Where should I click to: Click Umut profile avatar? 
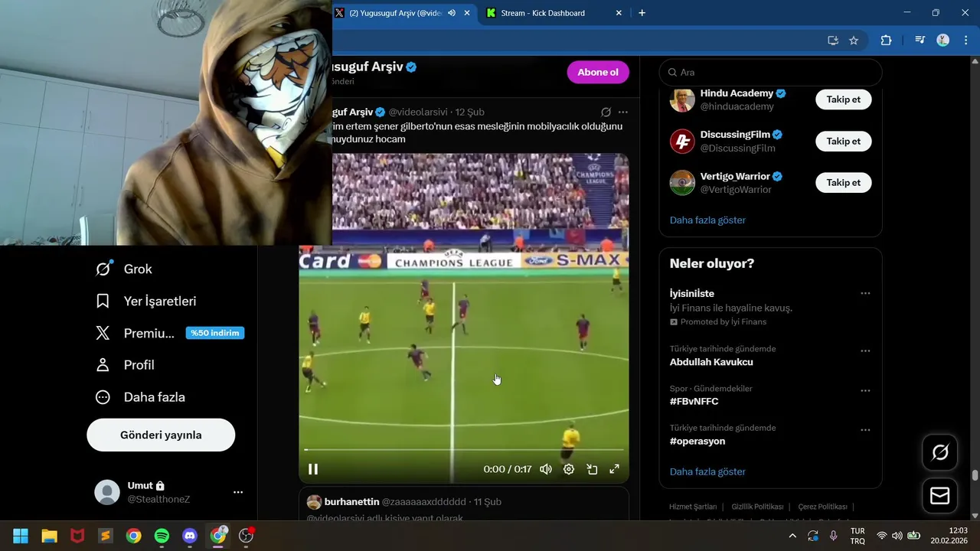[x=107, y=492]
